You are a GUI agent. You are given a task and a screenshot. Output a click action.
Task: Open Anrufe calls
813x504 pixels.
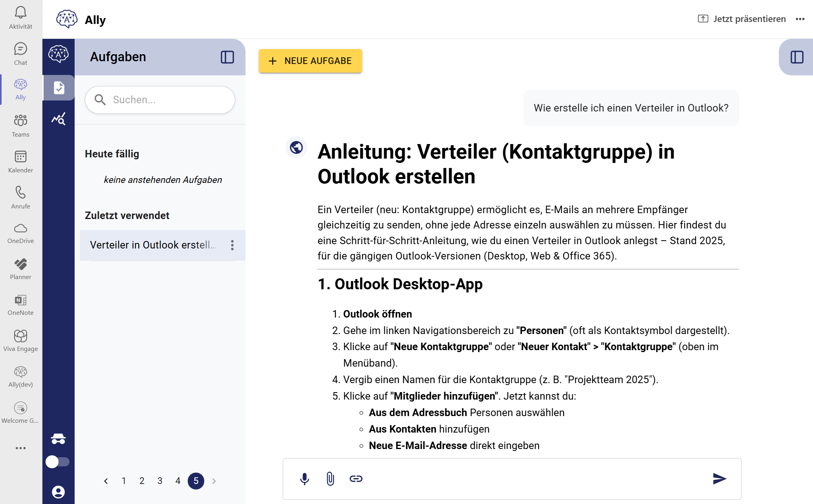(20, 197)
